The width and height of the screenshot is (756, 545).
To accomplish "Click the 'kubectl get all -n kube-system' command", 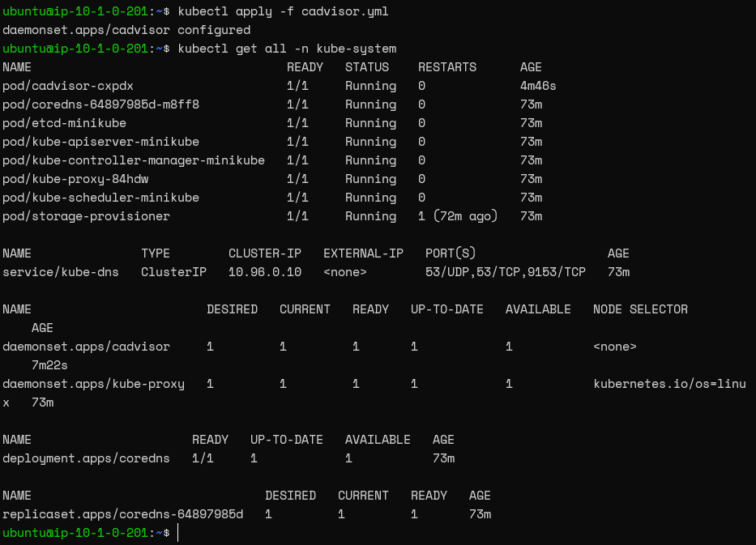I will (287, 49).
